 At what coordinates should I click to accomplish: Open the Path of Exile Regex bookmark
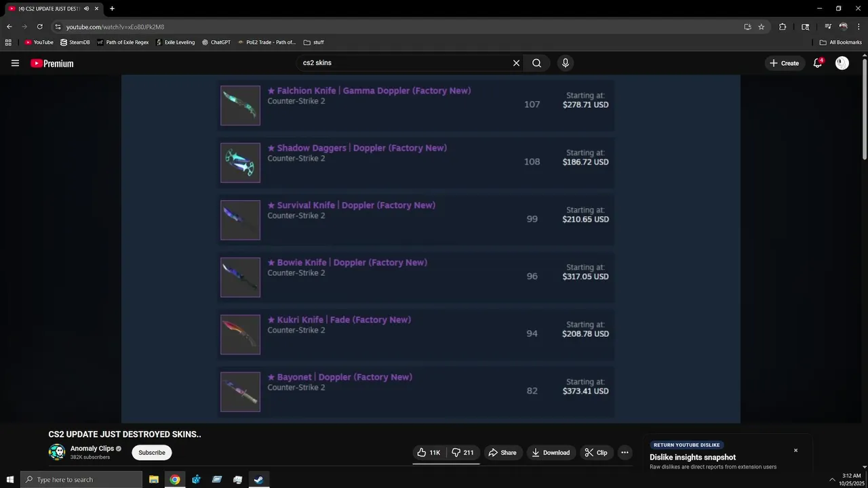(123, 42)
